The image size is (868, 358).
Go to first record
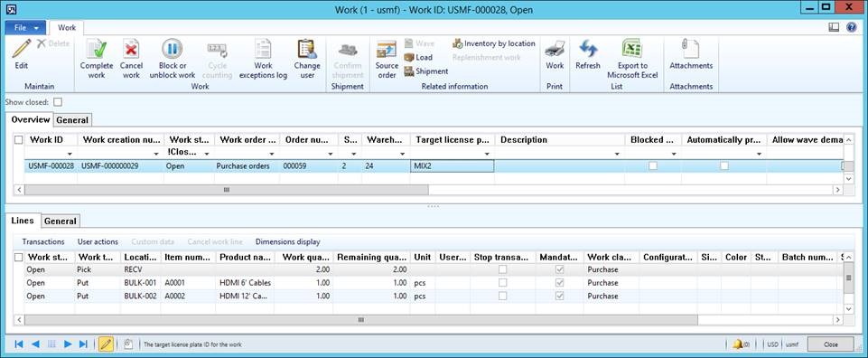pos(18,344)
